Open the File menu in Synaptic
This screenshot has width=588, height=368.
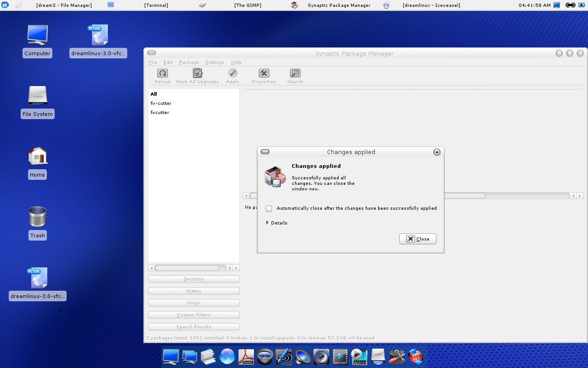coord(153,63)
